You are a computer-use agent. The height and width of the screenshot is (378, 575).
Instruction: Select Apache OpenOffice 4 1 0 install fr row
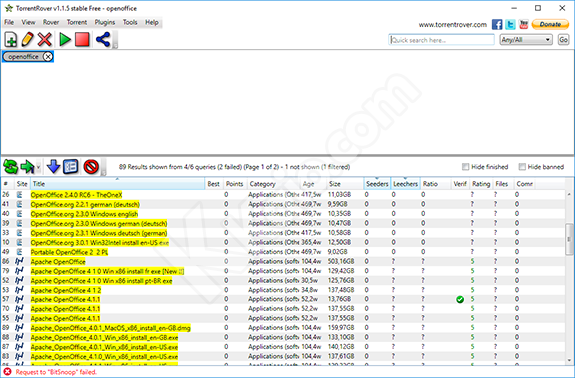click(x=283, y=271)
